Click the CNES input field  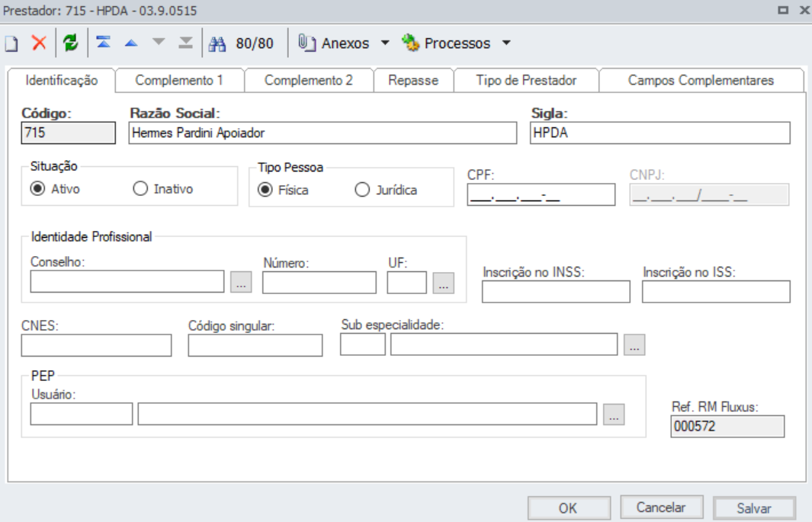coord(96,345)
